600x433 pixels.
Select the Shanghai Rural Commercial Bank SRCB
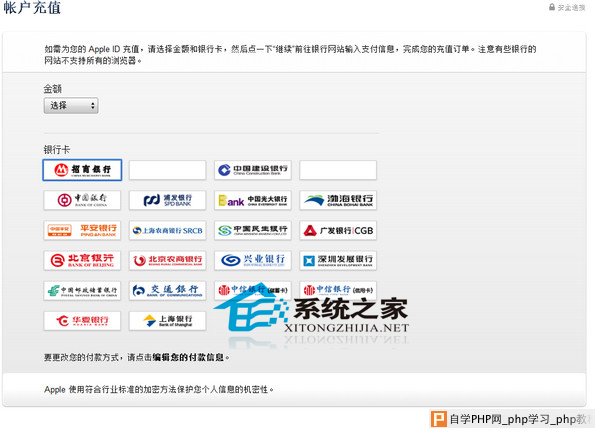(x=168, y=230)
